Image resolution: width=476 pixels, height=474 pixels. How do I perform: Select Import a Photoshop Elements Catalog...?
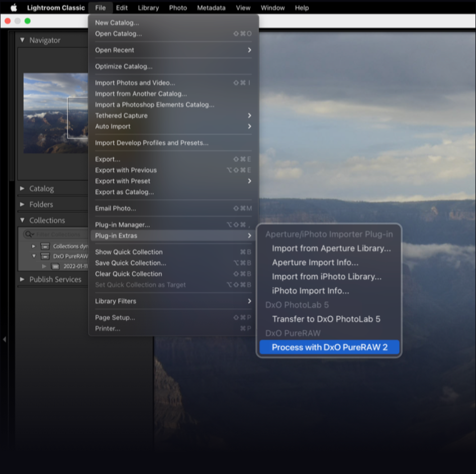click(x=173, y=104)
